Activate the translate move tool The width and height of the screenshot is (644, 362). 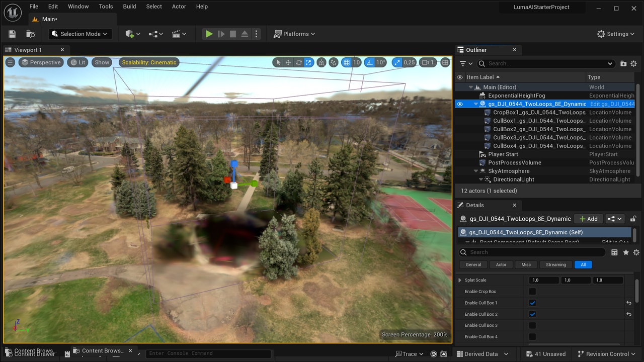coord(288,62)
